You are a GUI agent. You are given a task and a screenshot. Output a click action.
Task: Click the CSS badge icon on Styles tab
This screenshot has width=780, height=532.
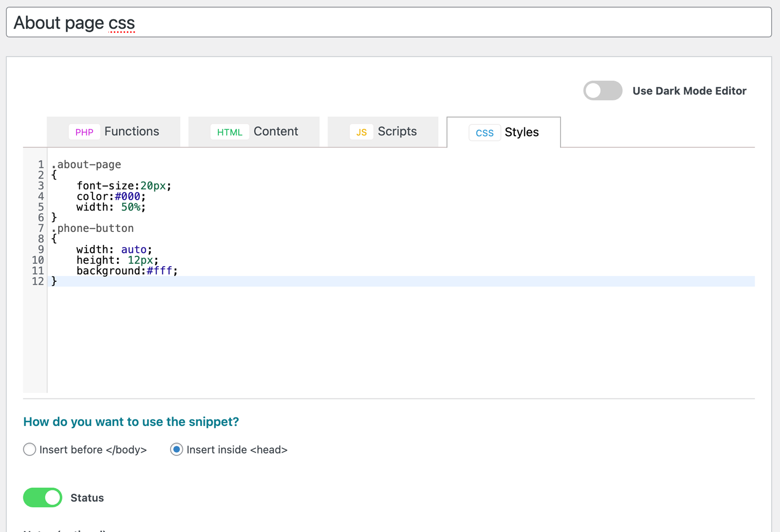[x=484, y=133]
